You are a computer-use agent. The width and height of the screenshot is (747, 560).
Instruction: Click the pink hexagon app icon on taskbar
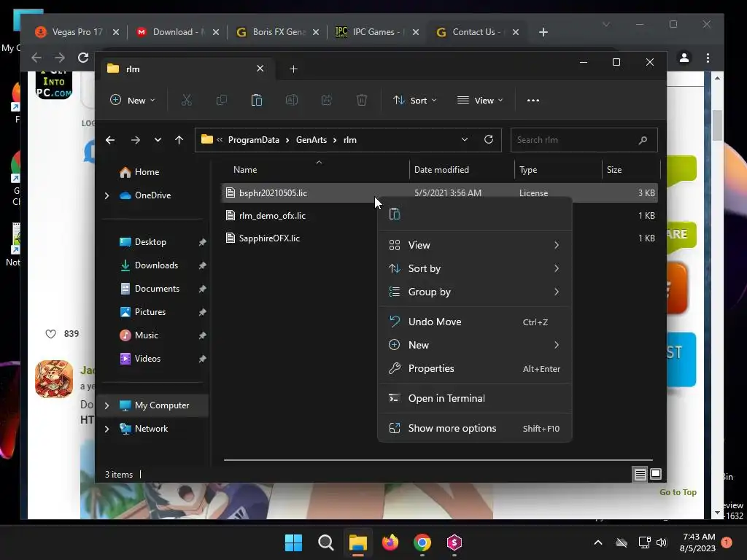454,542
